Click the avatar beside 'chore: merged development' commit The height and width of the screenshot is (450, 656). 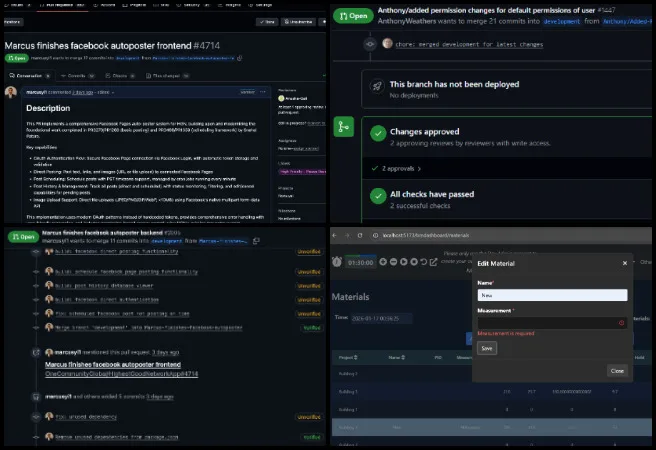point(387,43)
